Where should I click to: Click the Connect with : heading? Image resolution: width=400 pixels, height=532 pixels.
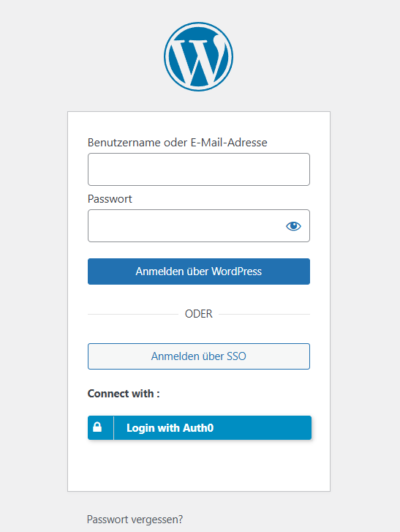tap(124, 394)
